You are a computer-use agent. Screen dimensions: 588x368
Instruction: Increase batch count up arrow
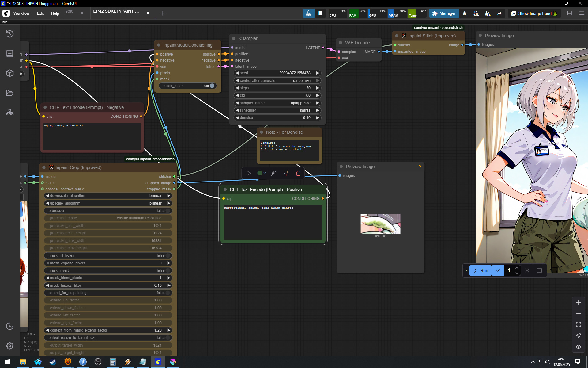coord(517,268)
